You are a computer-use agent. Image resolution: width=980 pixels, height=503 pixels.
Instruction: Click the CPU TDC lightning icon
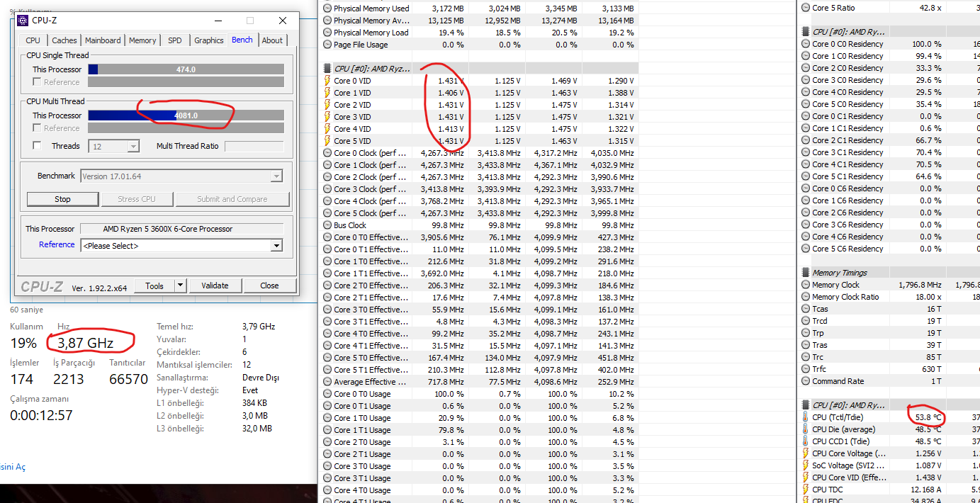pyautogui.click(x=806, y=490)
